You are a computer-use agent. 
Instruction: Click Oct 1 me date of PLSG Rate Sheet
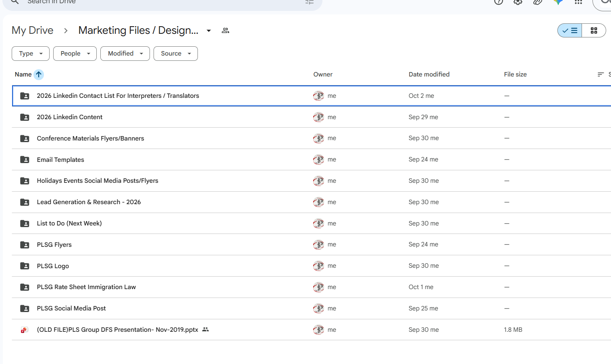421,287
